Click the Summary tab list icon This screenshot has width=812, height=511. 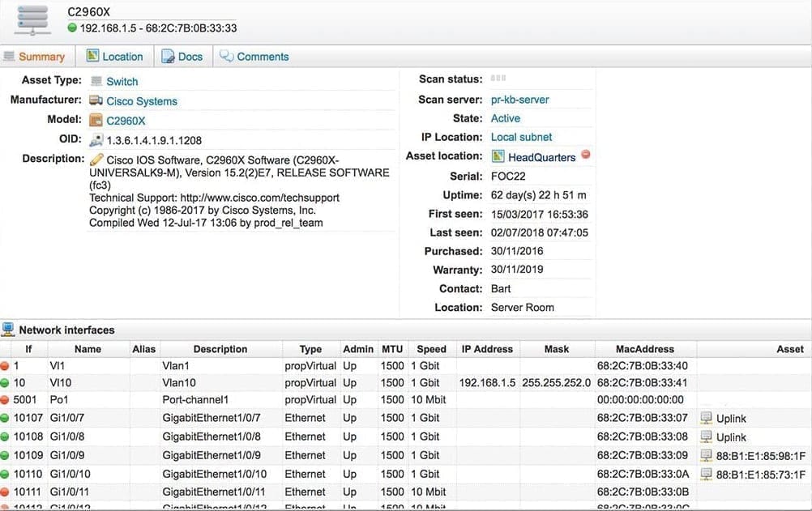[x=9, y=56]
